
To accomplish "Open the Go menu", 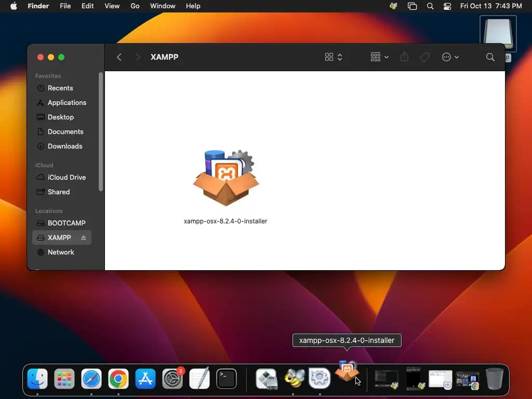I will (135, 6).
